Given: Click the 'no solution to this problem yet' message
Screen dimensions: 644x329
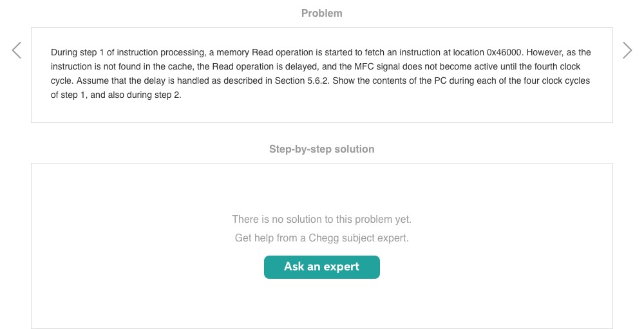Looking at the screenshot, I should coord(321,220).
